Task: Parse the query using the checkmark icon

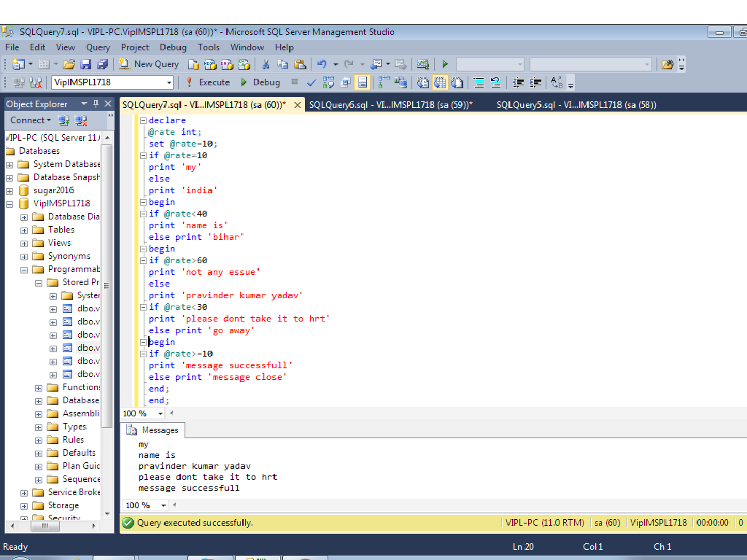Action: pos(311,82)
